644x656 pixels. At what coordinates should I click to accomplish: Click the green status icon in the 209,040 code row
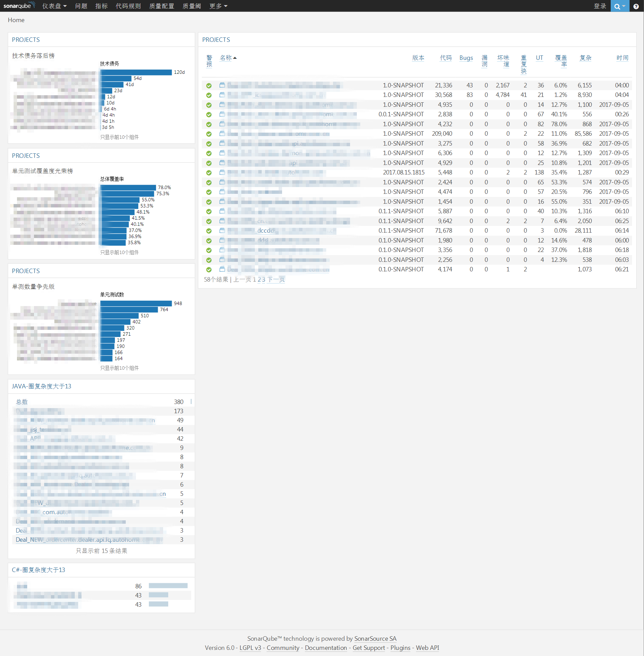pos(209,134)
